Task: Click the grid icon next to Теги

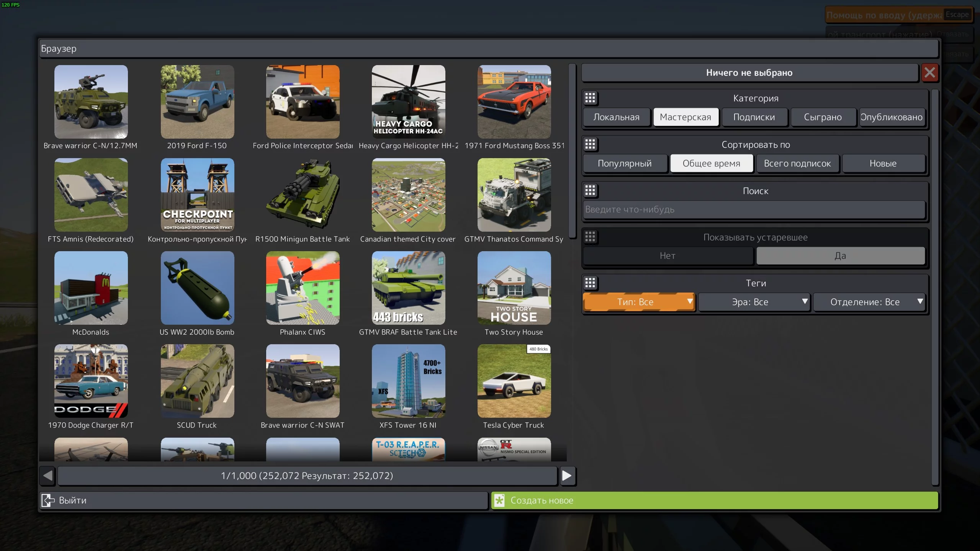Action: click(590, 283)
